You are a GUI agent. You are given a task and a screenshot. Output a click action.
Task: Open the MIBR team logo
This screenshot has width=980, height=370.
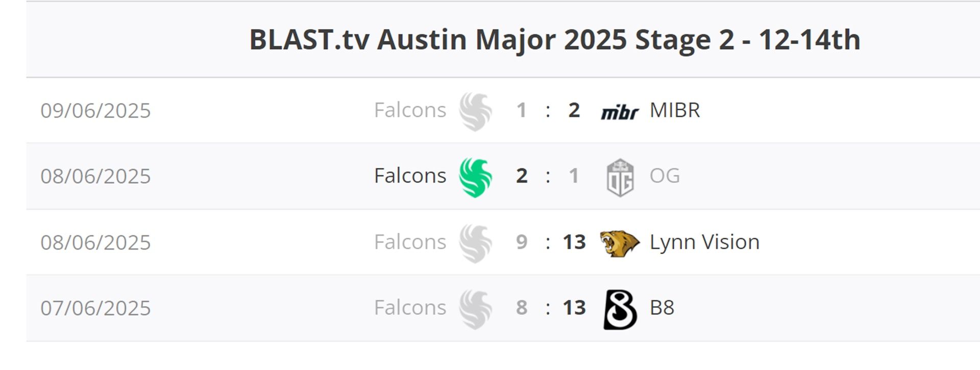(620, 112)
